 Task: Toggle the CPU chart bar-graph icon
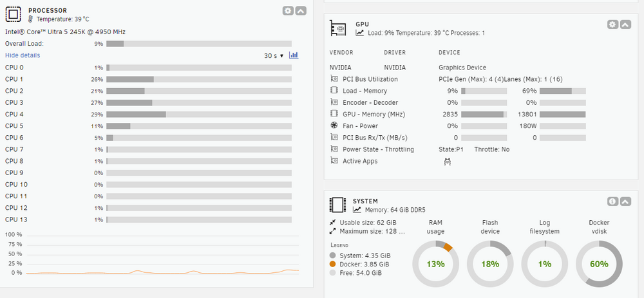point(294,55)
